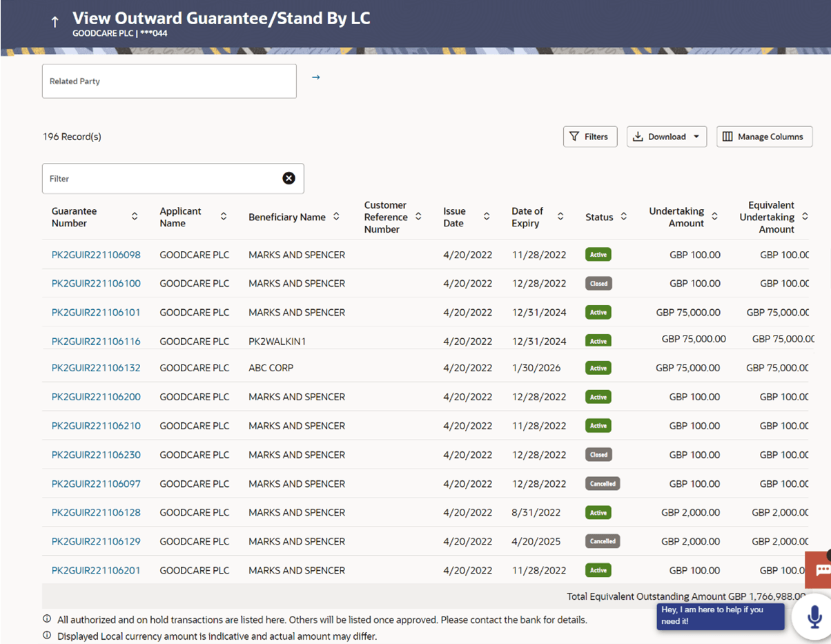Viewport: 831px width, 644px height.
Task: Open the chat bubble icon
Action: coord(822,570)
